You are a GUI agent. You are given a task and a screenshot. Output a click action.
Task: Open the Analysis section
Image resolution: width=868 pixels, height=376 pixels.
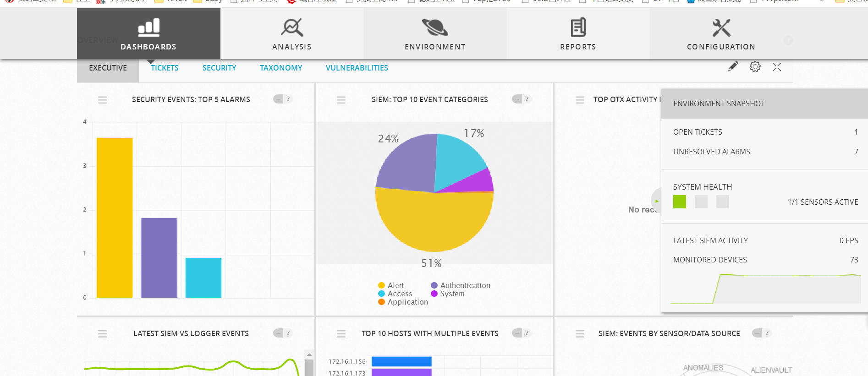tap(292, 33)
